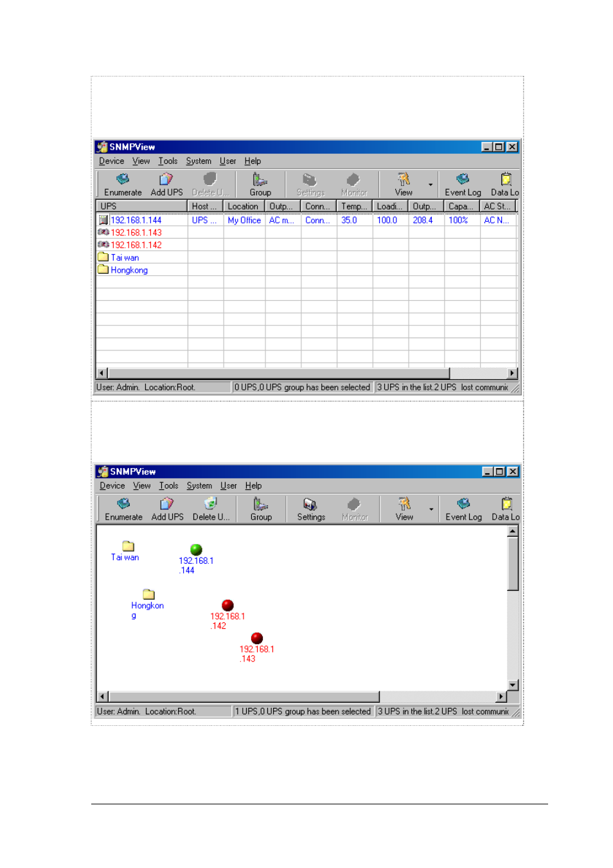Click Loadi... column header
This screenshot has height=868, width=613.
(x=390, y=206)
